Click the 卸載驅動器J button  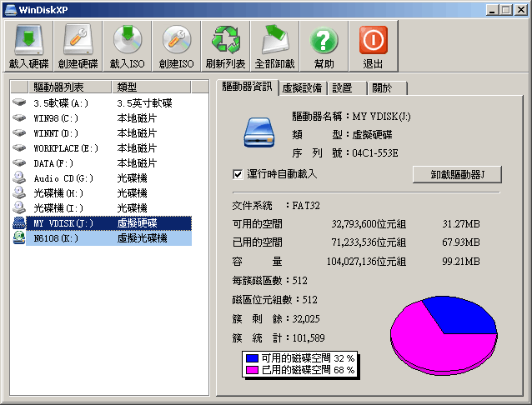(457, 175)
